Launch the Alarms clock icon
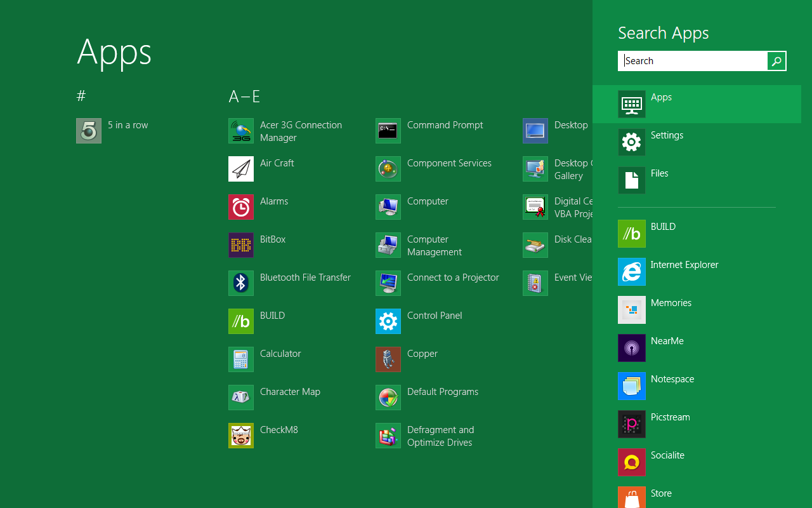The height and width of the screenshot is (508, 812). pos(241,207)
